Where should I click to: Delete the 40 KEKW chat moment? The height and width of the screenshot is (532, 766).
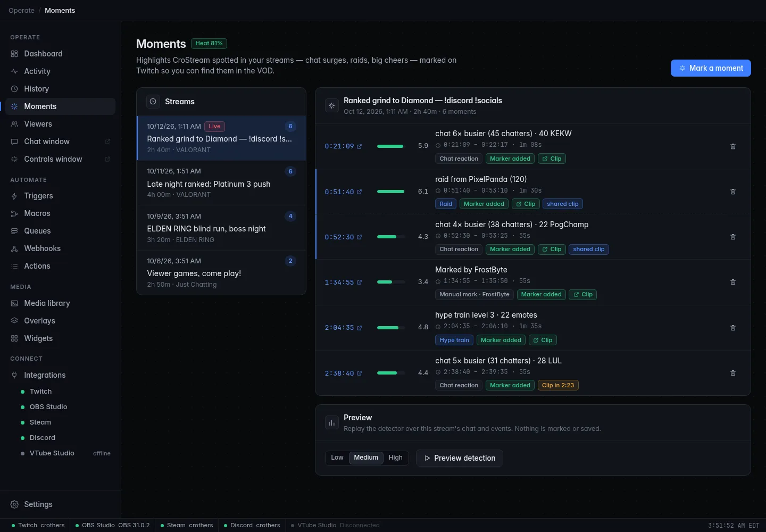coord(733,146)
